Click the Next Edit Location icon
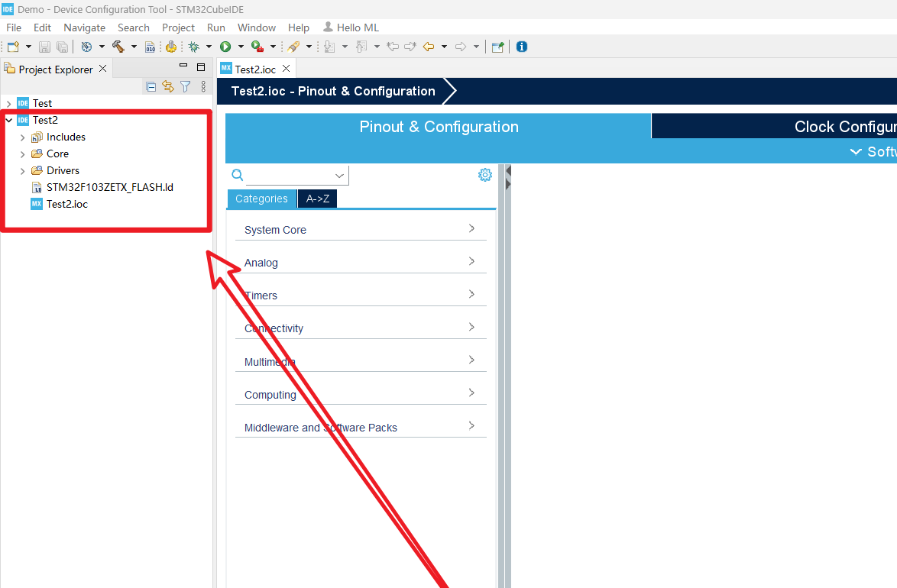 pos(410,47)
